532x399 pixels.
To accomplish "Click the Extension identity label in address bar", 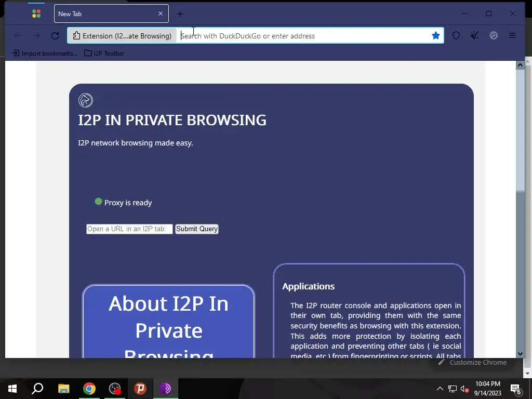I will coord(122,36).
